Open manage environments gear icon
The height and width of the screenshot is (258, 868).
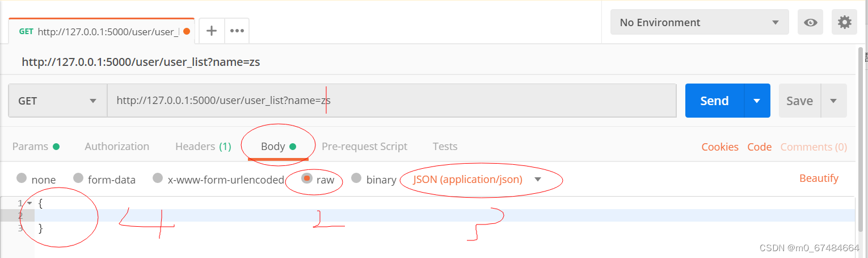pos(844,23)
